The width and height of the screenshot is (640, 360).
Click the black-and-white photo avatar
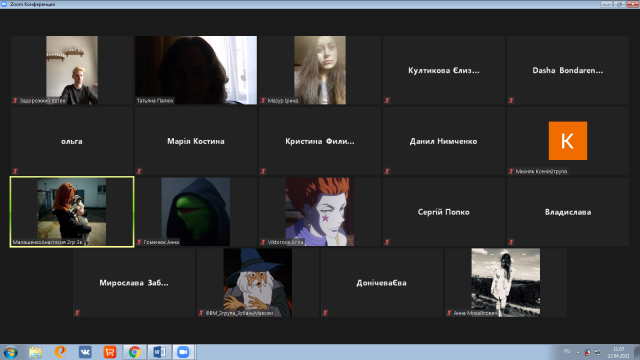click(x=506, y=282)
